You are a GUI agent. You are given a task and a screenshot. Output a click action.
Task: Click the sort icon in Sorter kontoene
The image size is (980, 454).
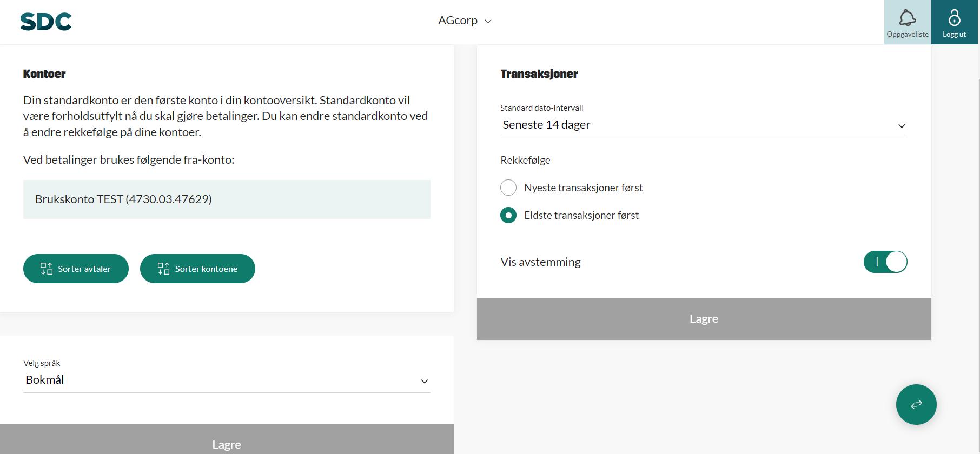tap(163, 269)
